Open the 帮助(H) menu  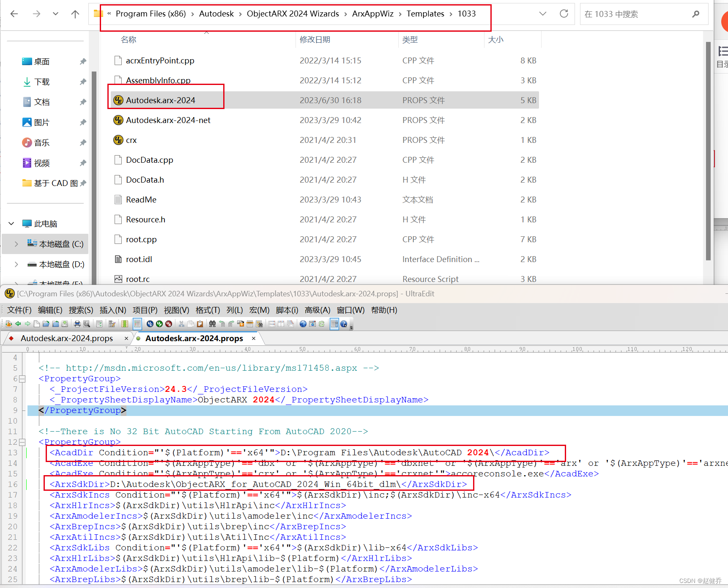coord(384,310)
